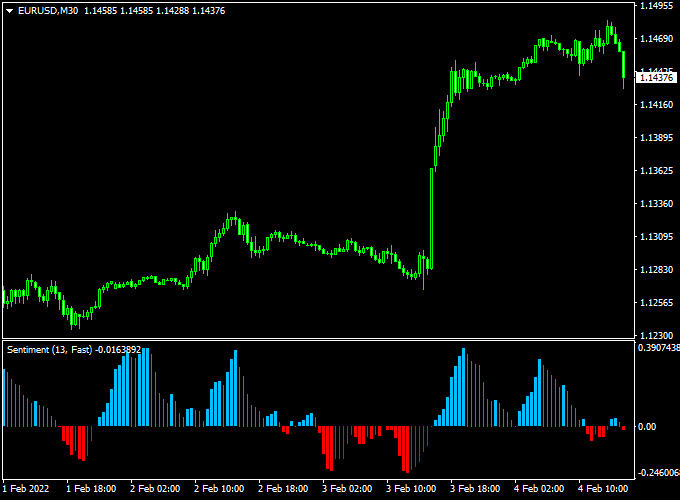Click the indicator scale zero level 0.00
The width and height of the screenshot is (680, 500).
[x=647, y=427]
